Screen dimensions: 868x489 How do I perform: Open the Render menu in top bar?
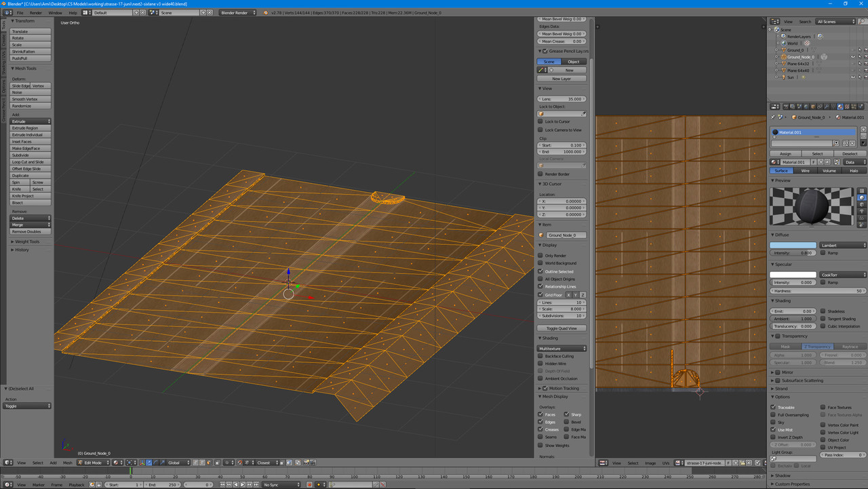[x=36, y=13]
